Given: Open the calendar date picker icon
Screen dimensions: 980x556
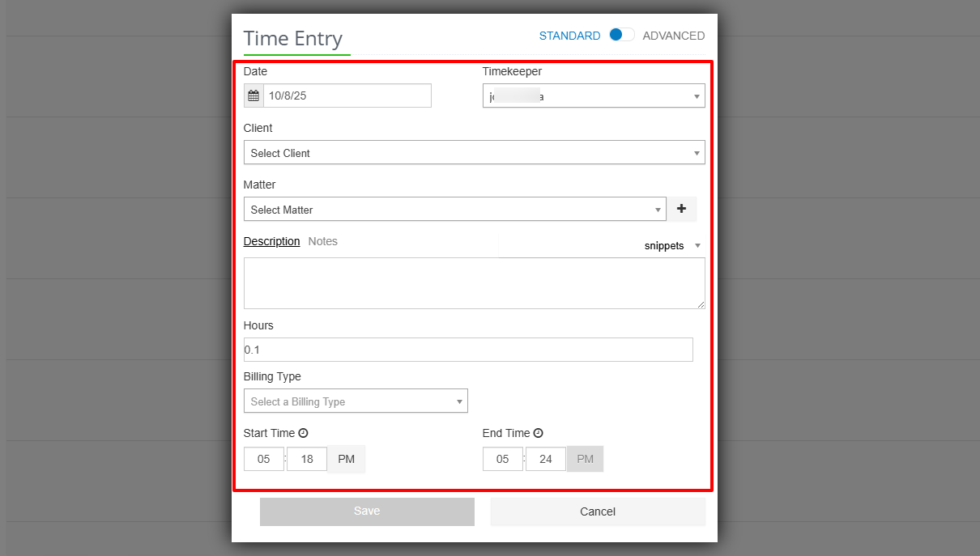Looking at the screenshot, I should (253, 95).
